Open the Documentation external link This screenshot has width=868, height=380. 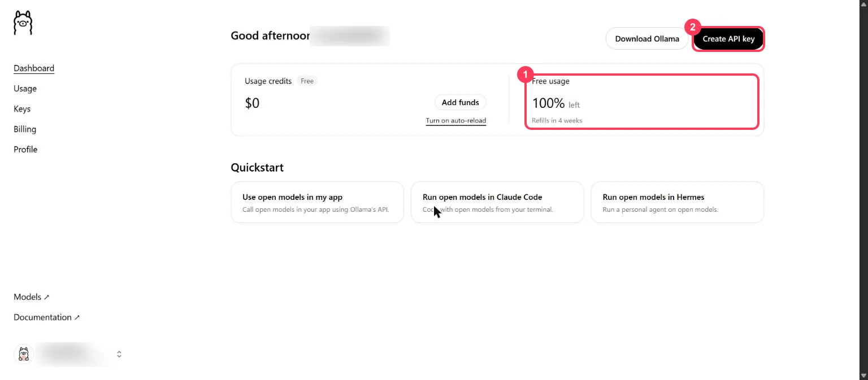point(47,317)
